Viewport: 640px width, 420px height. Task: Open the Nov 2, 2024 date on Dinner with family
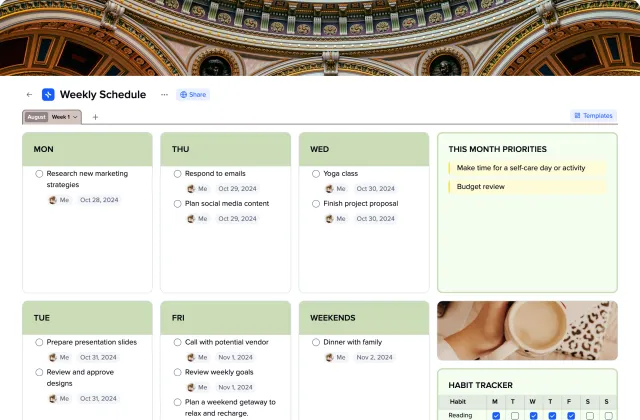pos(374,358)
